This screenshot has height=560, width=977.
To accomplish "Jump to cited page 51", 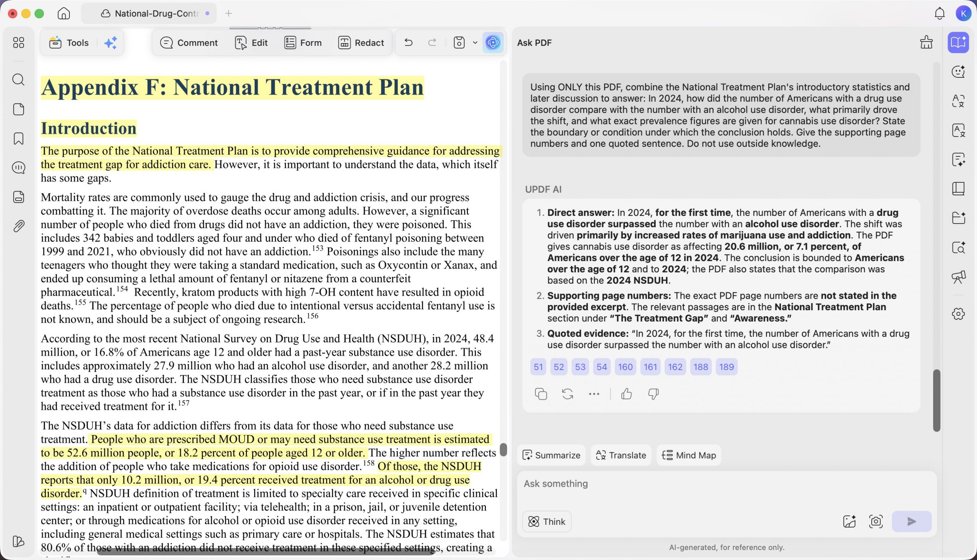I will coord(538,367).
